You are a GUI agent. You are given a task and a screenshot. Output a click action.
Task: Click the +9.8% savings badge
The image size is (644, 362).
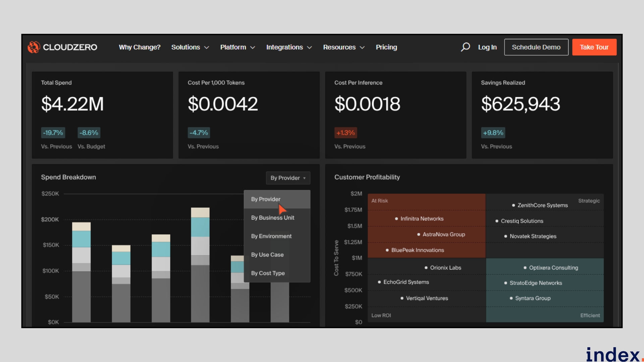pyautogui.click(x=493, y=133)
